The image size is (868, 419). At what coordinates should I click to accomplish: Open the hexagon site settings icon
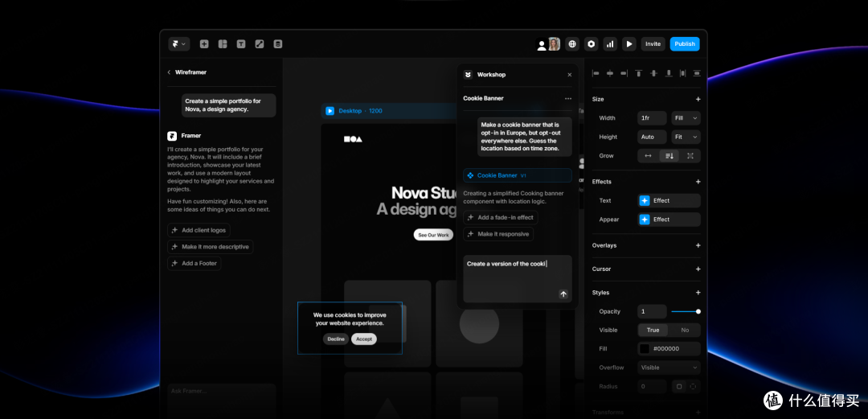592,44
